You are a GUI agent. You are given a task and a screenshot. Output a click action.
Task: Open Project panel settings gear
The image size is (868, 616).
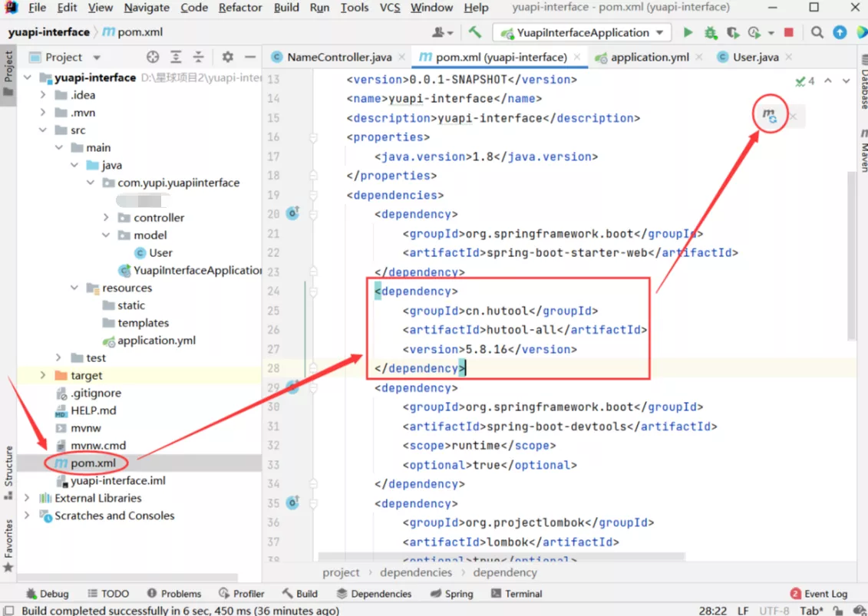point(227,57)
